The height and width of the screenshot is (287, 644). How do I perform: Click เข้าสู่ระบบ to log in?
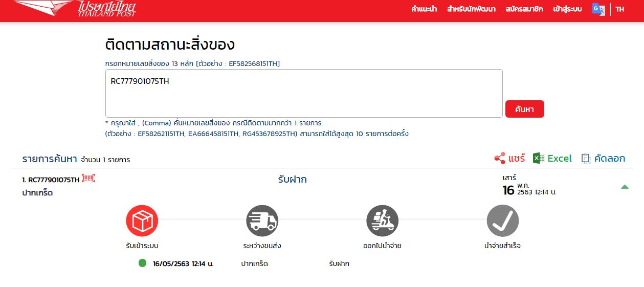567,9
